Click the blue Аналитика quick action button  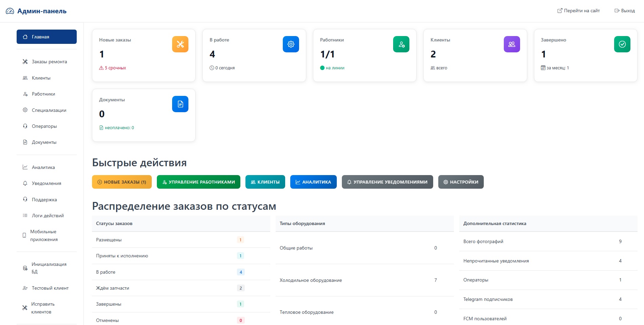pyautogui.click(x=313, y=182)
